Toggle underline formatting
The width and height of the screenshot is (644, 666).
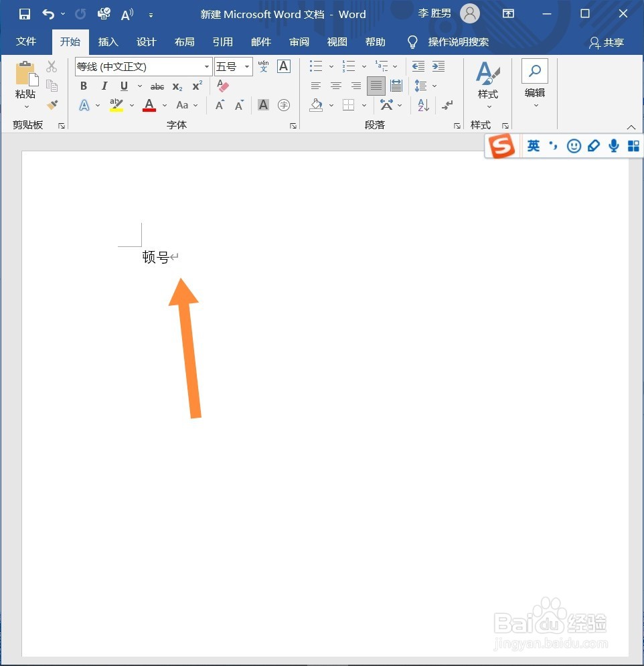point(124,86)
